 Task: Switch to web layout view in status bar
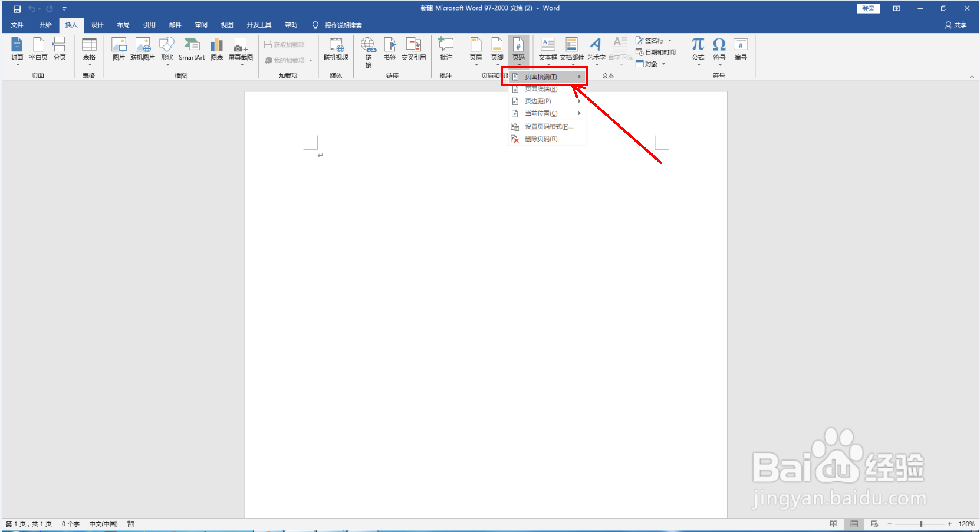click(x=873, y=524)
